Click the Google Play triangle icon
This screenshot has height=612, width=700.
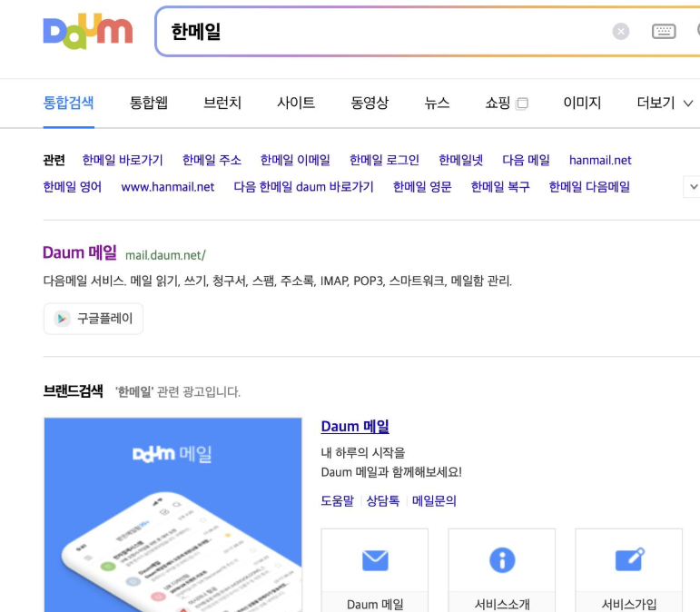[62, 319]
